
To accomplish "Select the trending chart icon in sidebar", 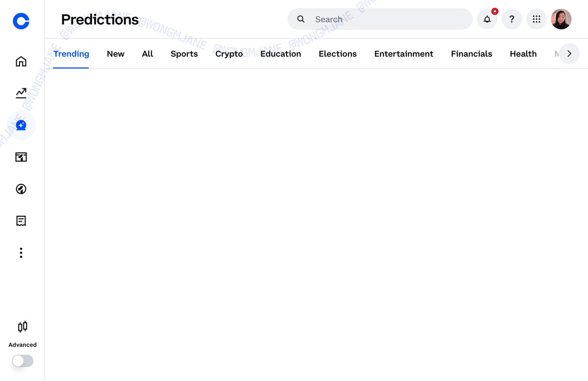I will click(21, 93).
